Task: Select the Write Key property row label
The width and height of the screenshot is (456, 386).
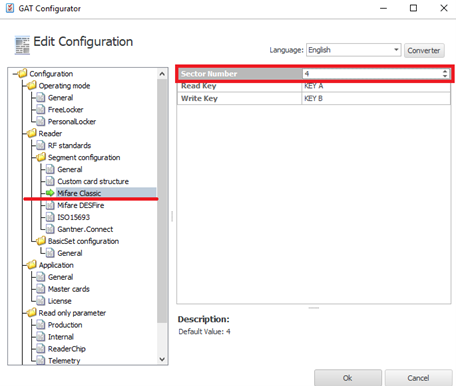Action: pyautogui.click(x=199, y=98)
